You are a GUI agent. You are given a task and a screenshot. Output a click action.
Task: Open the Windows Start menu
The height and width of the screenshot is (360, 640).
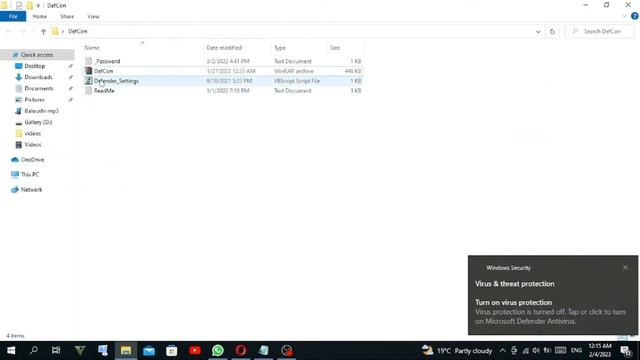(11, 350)
